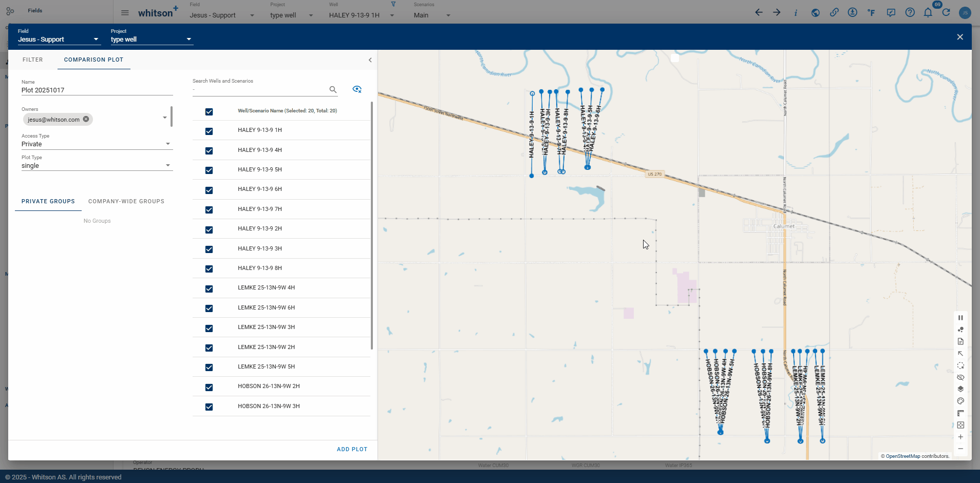Zoom in on the map
This screenshot has width=980, height=483.
(960, 437)
